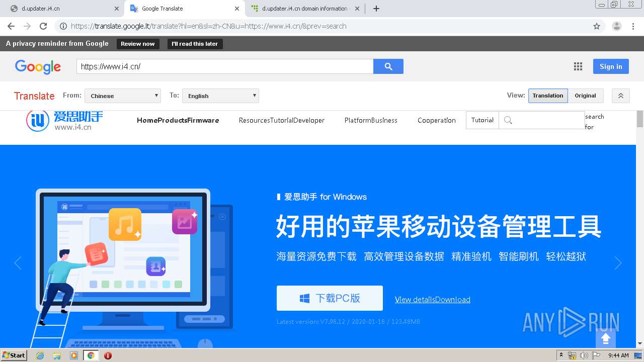Switch to Chrome on the taskbar

[91, 355]
